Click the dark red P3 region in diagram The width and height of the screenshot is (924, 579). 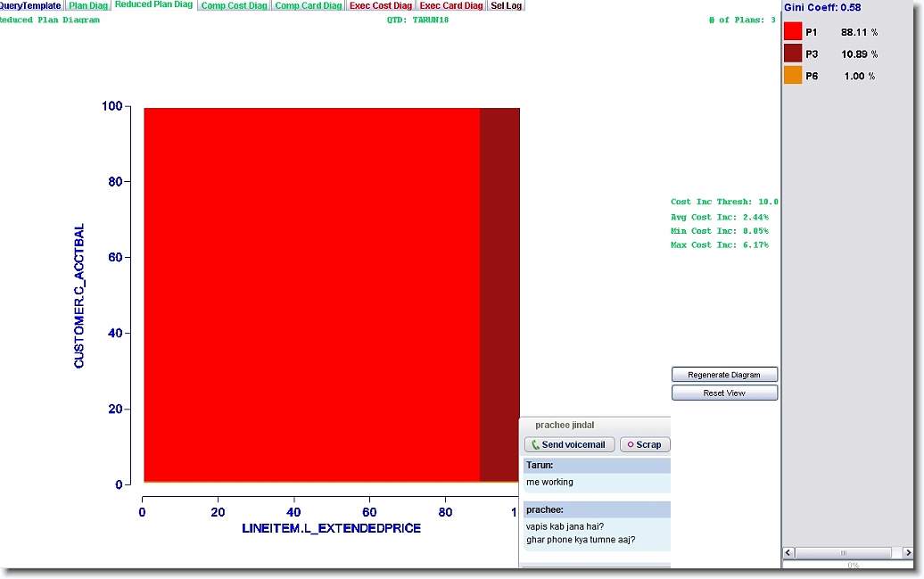tap(499, 294)
